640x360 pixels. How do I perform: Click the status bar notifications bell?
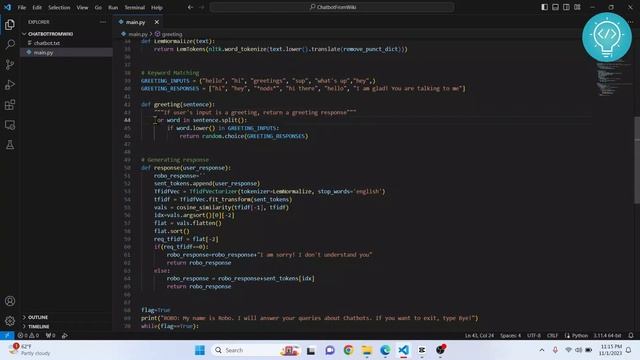click(631, 336)
